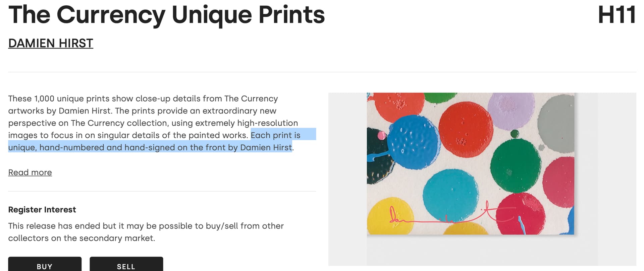The width and height of the screenshot is (644, 271).
Task: Click the bright red dot beside blue dot
Action: pos(466,129)
